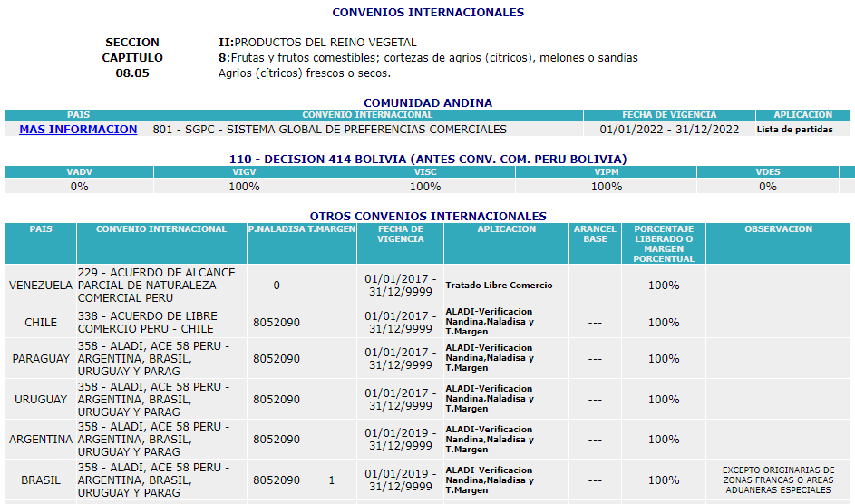The height and width of the screenshot is (504, 855).
Task: Click the OBSERVACION column header
Action: click(778, 243)
